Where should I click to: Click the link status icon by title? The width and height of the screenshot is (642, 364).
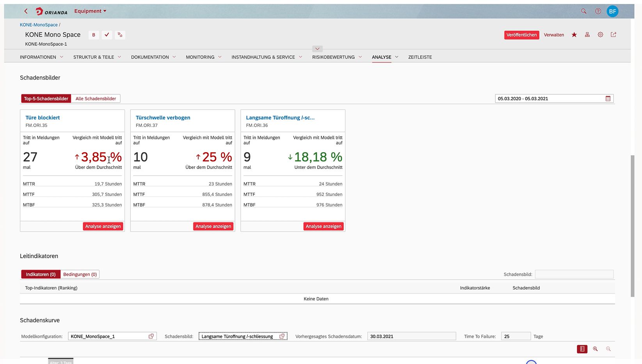pos(120,35)
